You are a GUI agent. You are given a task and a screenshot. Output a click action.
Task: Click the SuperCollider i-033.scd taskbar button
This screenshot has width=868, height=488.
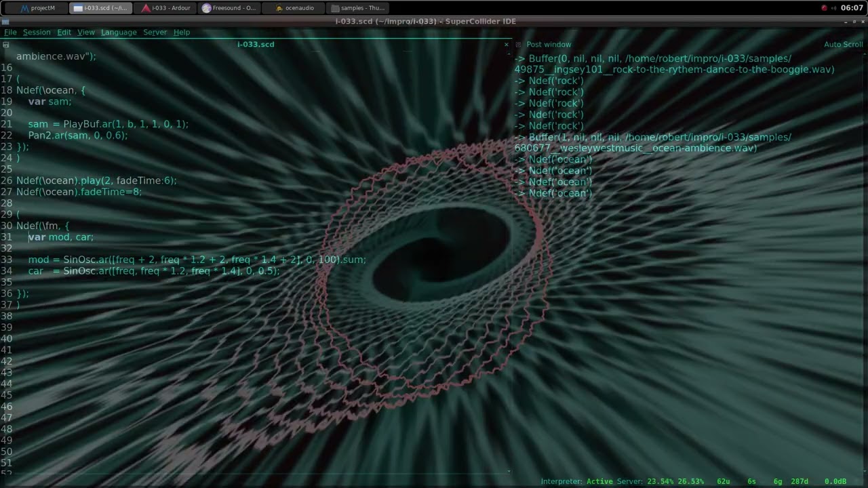tap(102, 8)
